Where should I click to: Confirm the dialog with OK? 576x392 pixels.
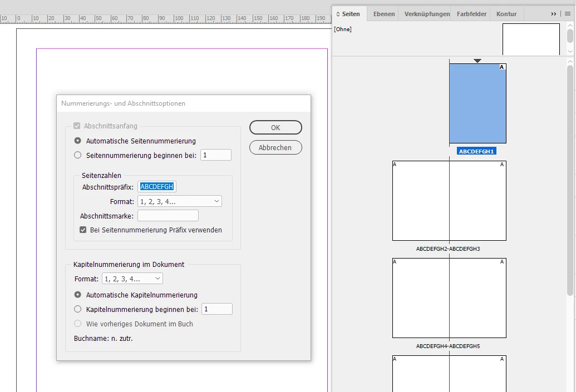(275, 127)
